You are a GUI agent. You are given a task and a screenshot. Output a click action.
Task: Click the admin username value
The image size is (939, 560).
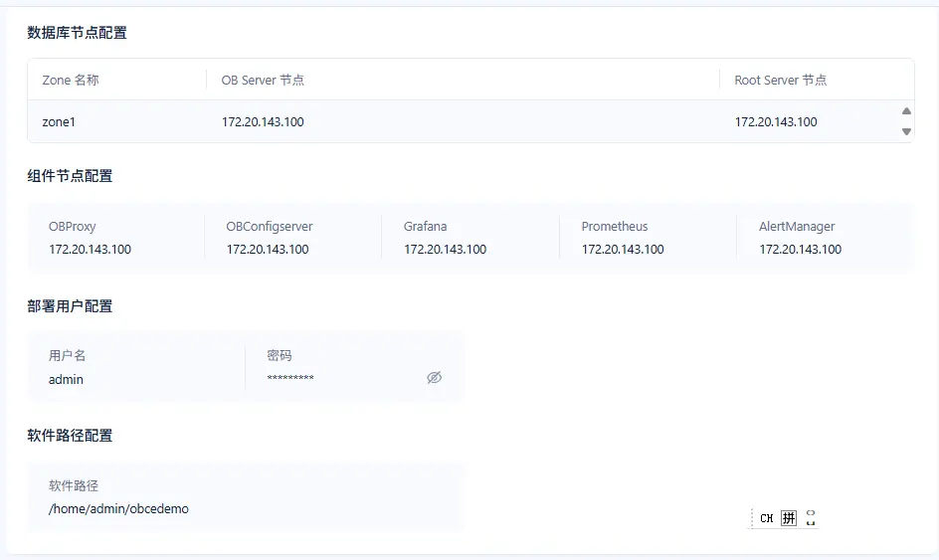point(66,379)
